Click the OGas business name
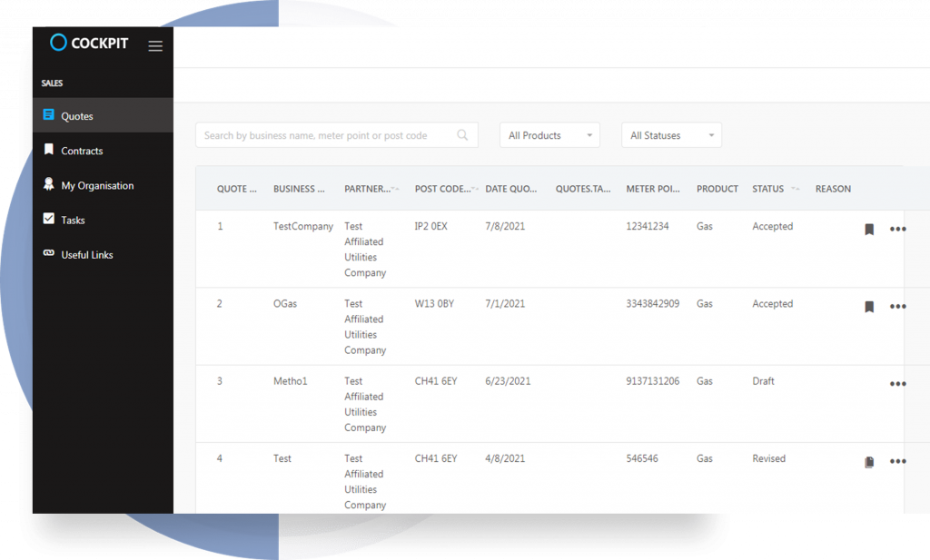930x560 pixels. [284, 303]
